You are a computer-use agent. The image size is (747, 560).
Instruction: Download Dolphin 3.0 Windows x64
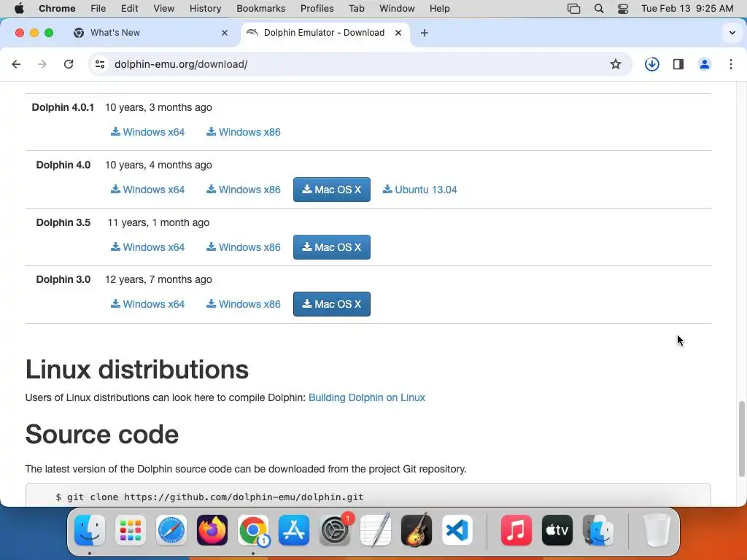coord(147,304)
